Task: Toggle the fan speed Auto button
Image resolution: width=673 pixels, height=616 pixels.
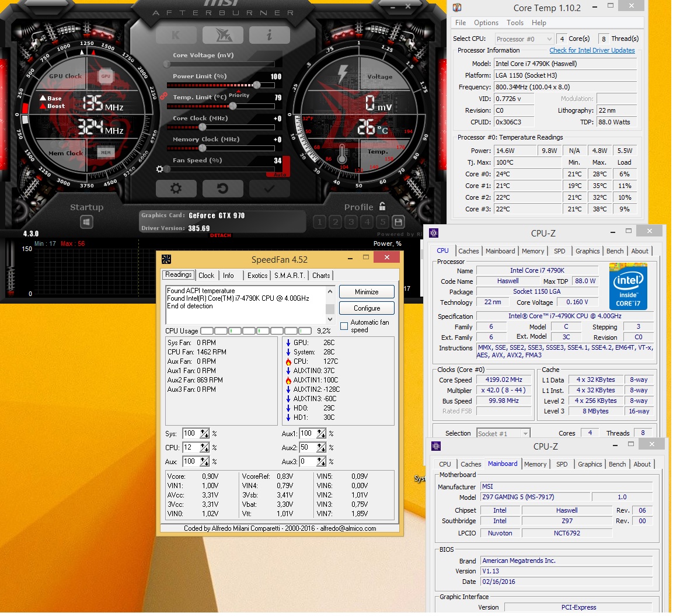Action: click(x=280, y=175)
